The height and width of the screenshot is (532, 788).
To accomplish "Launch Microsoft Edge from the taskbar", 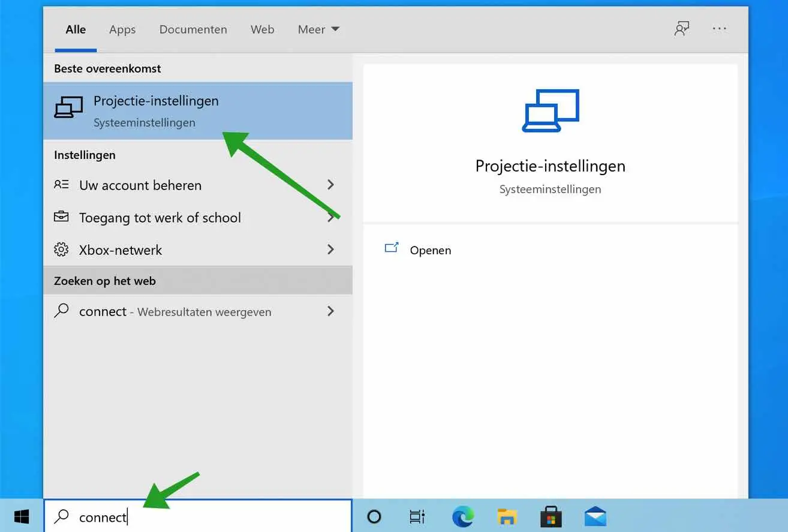I will click(x=463, y=516).
